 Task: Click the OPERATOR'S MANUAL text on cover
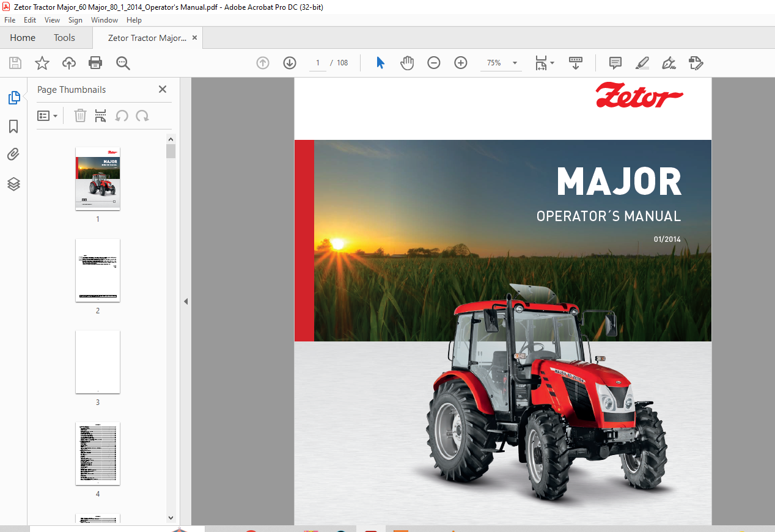(x=608, y=216)
